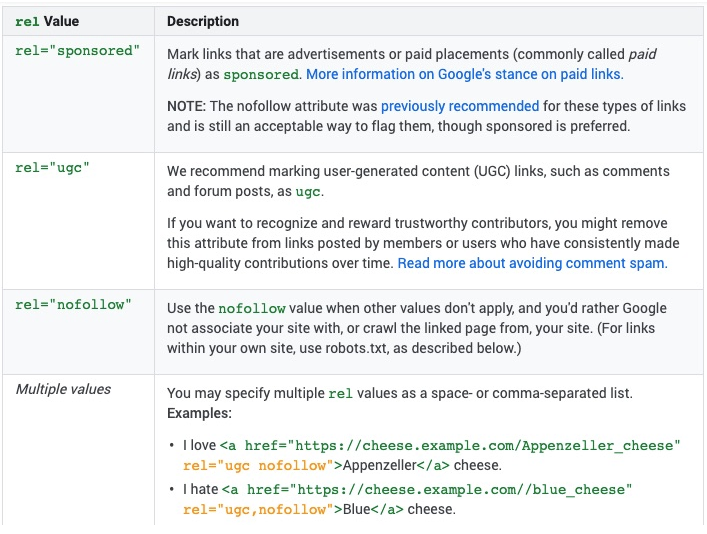Open 'More information on Google's stance on paid links'

464,74
